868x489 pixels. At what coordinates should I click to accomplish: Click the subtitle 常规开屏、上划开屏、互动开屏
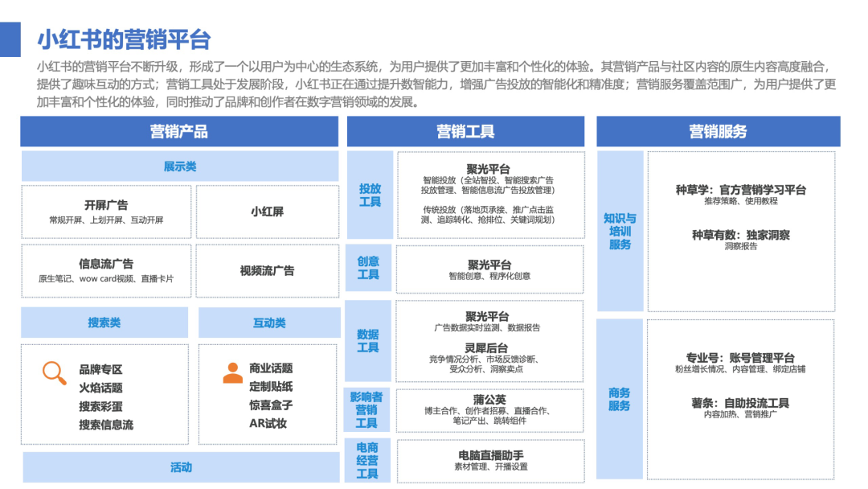[x=106, y=220]
